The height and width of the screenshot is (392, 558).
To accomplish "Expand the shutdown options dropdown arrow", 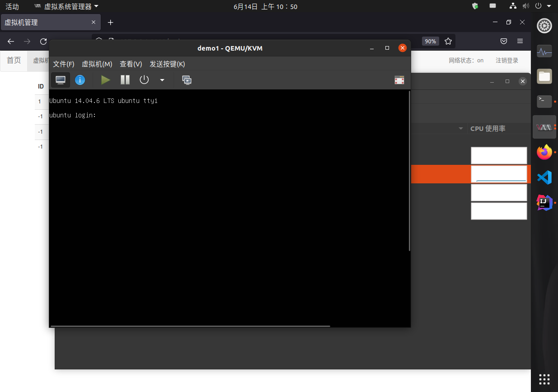I will click(162, 80).
